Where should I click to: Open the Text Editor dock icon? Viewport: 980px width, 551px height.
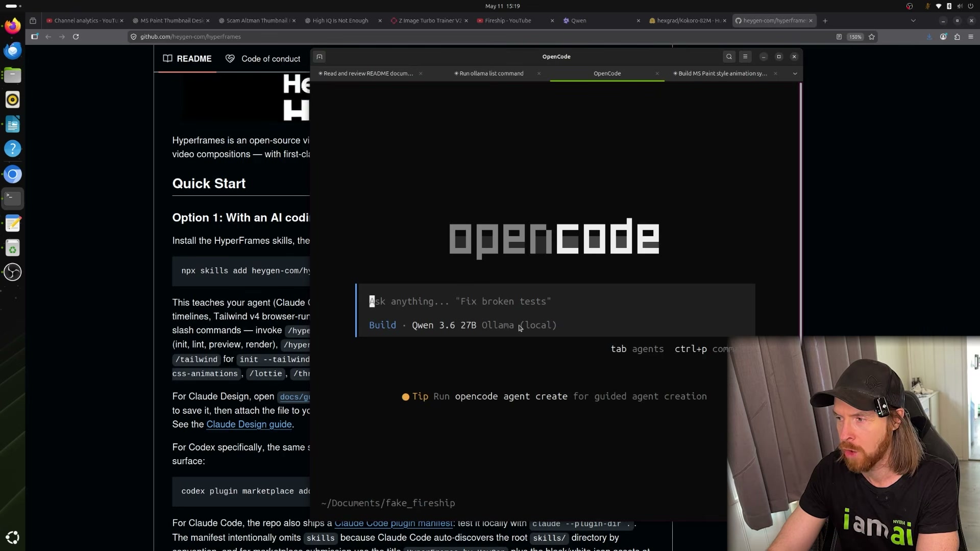click(13, 223)
